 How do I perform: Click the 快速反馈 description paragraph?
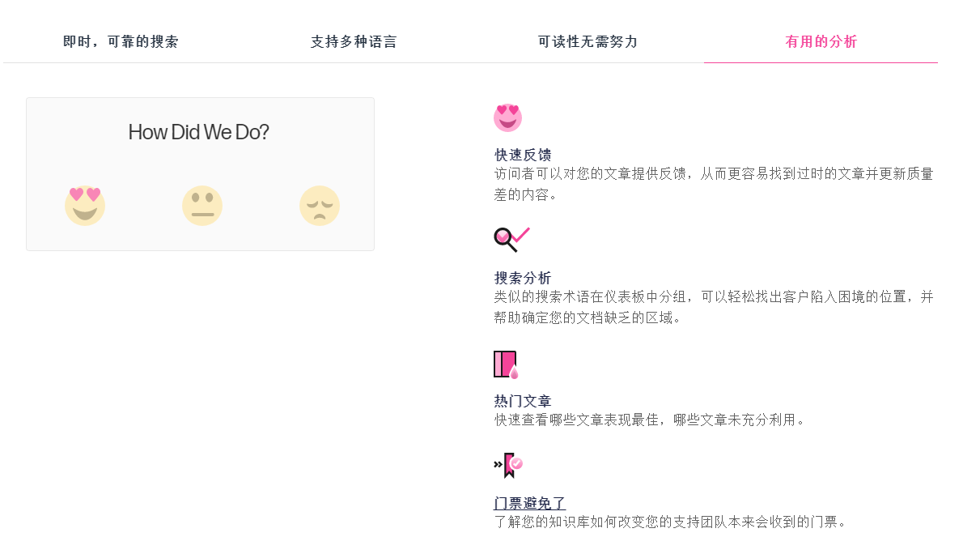pyautogui.click(x=713, y=184)
